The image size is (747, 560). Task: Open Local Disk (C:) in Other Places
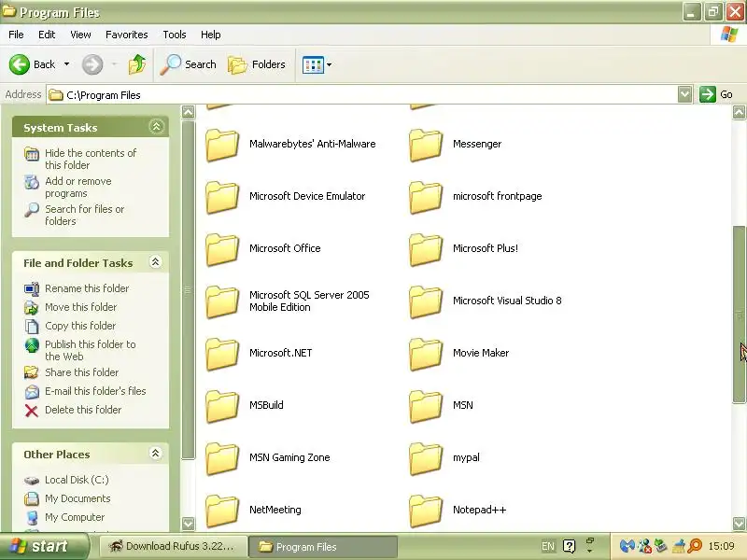coord(77,480)
